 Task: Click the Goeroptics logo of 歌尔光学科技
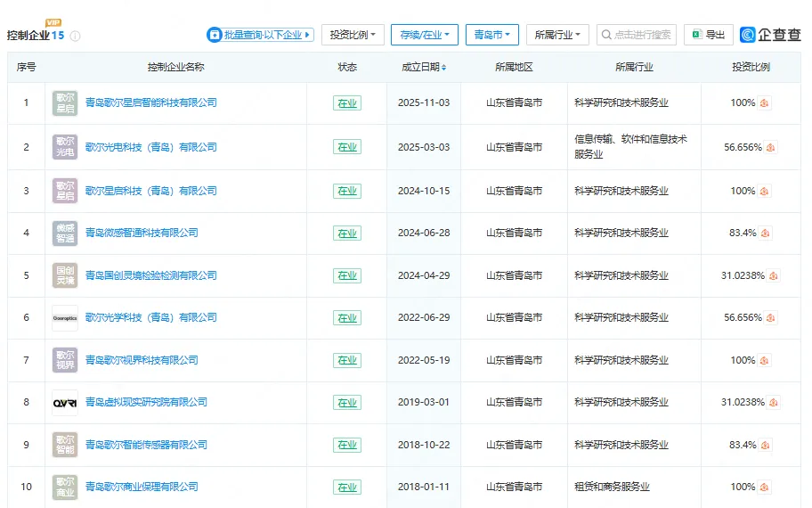click(x=65, y=318)
